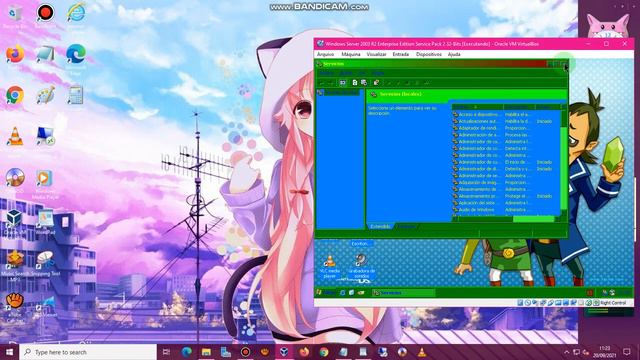Launch Google Chrome from the desktop
The image size is (640, 360).
[15, 95]
